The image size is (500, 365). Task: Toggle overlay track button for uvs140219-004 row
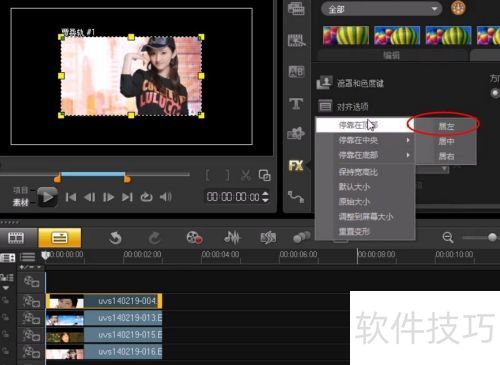[32, 302]
